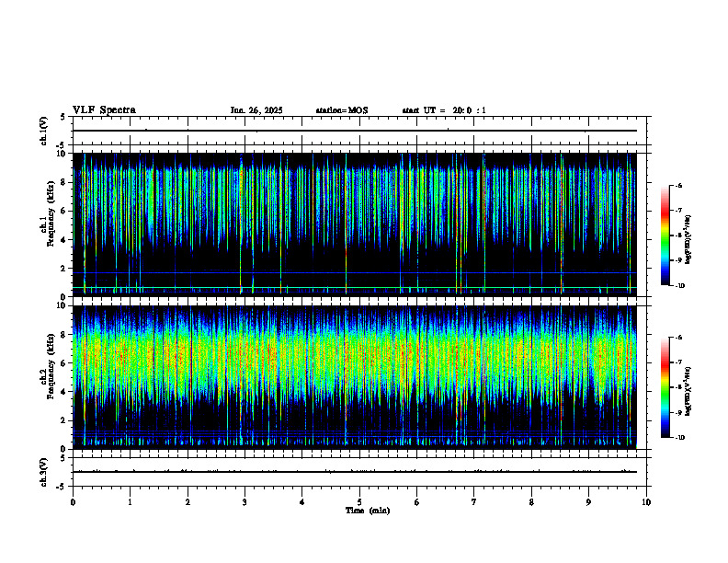Viewport: 728px width, 563px height.
Task: Select the "station=MOS" header text
Action: (342, 110)
